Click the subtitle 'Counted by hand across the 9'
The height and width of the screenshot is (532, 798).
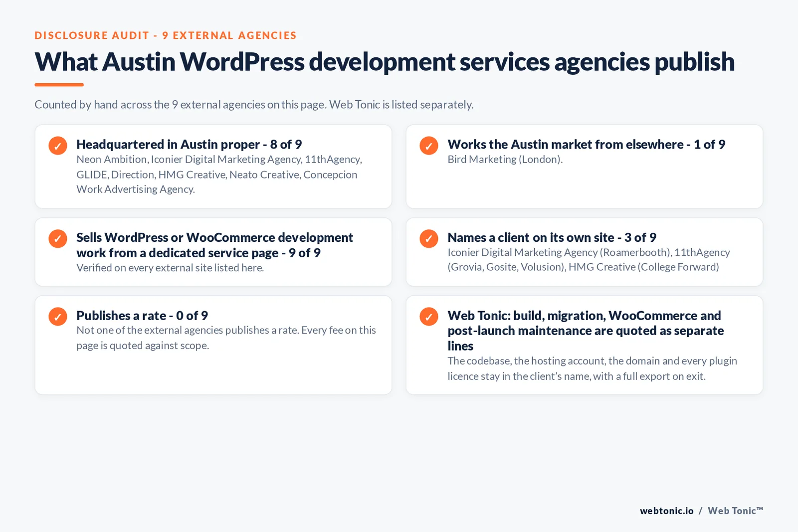pyautogui.click(x=254, y=105)
